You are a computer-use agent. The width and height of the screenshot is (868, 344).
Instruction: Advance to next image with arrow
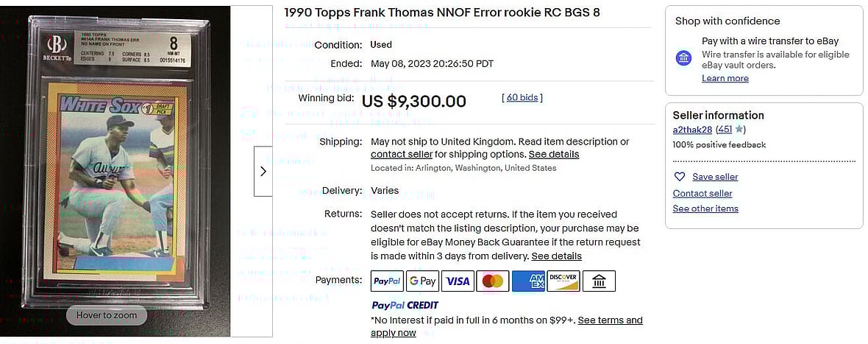pyautogui.click(x=263, y=171)
